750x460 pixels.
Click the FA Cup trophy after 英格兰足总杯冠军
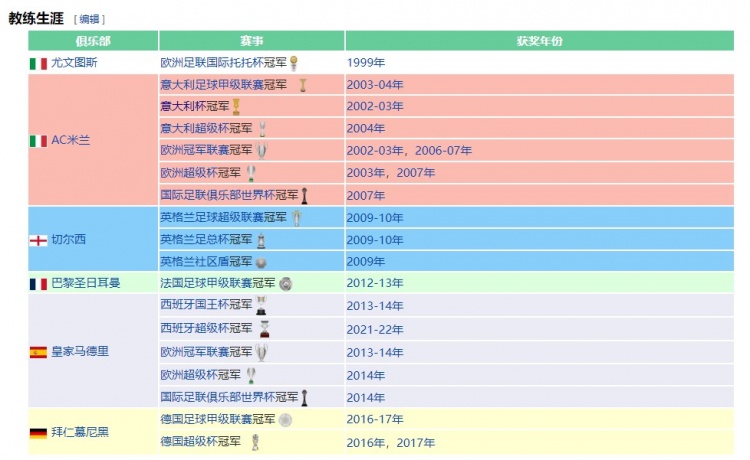coord(261,240)
